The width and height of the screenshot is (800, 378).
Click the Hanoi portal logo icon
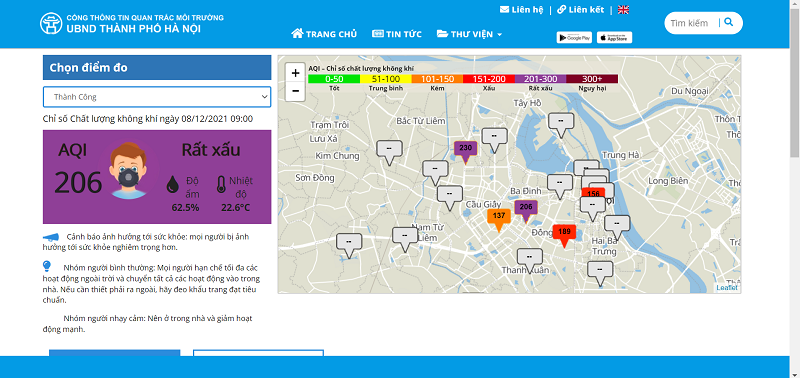[51, 23]
